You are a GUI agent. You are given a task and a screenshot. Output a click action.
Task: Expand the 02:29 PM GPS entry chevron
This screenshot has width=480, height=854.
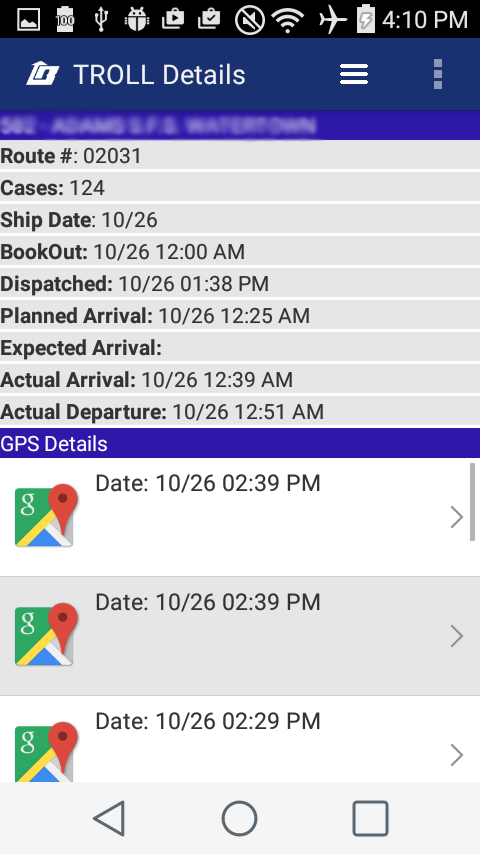point(457,755)
